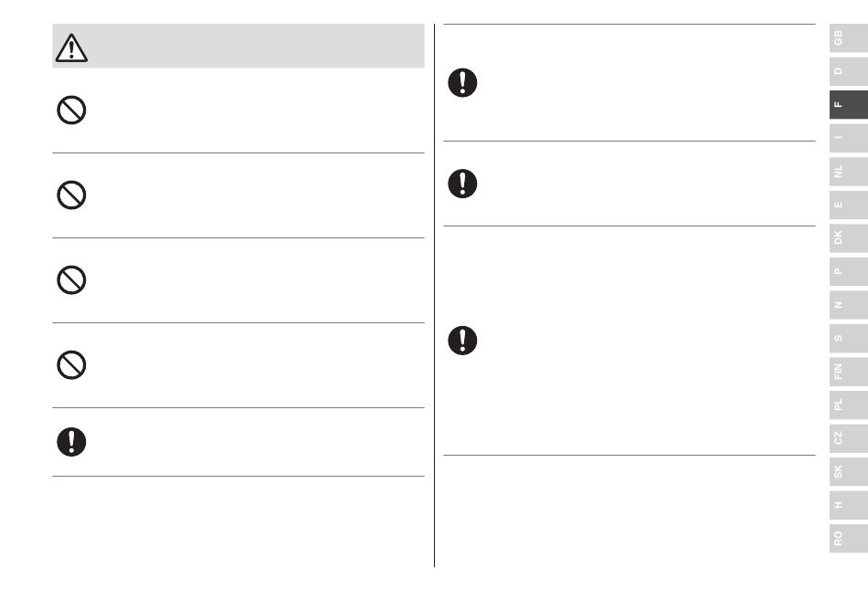
Task: Click the exclamation icon in the left column
Action: (71, 442)
